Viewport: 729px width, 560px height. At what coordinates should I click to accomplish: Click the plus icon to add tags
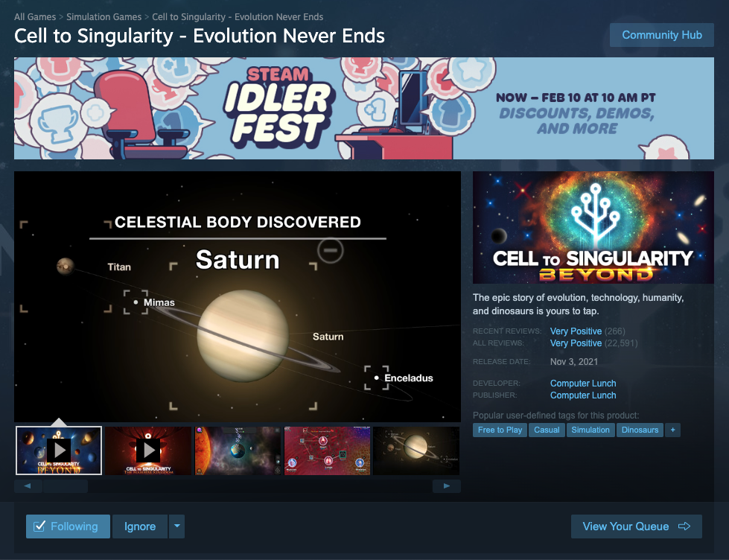tap(672, 430)
